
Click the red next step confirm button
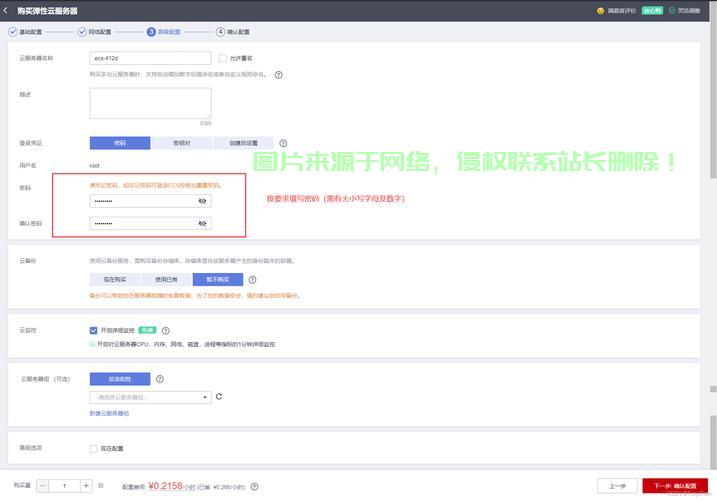(675, 486)
